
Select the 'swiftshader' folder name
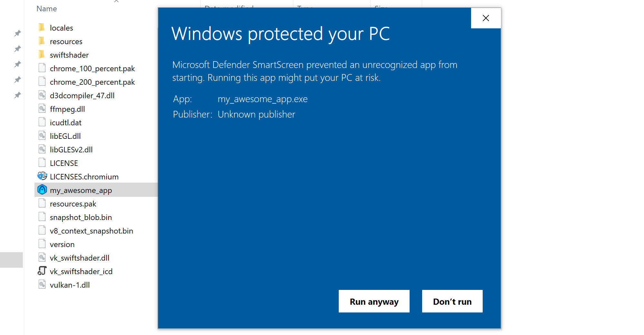69,55
